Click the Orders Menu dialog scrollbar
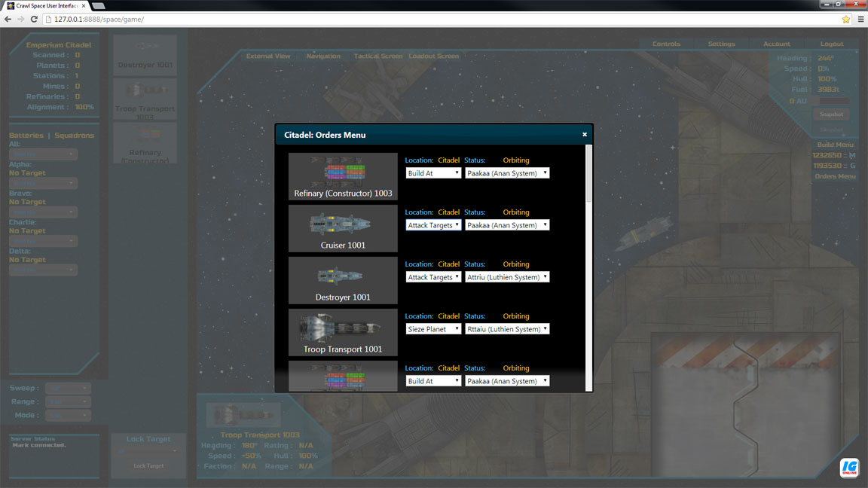 click(588, 173)
